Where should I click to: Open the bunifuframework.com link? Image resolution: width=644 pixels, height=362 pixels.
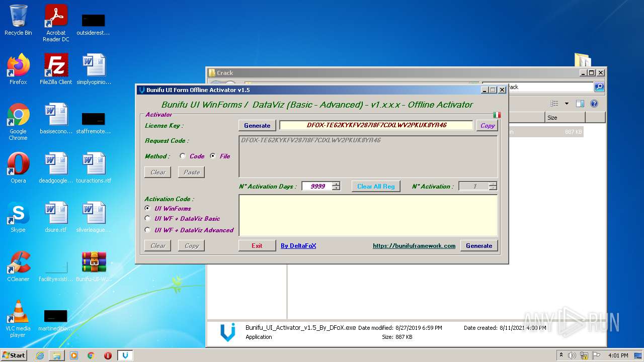(414, 246)
